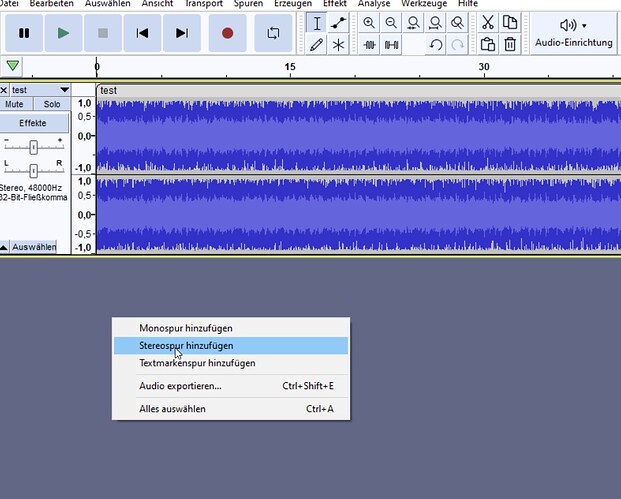Start recording with the red Record button
Image resolution: width=621 pixels, height=499 pixels.
click(227, 33)
